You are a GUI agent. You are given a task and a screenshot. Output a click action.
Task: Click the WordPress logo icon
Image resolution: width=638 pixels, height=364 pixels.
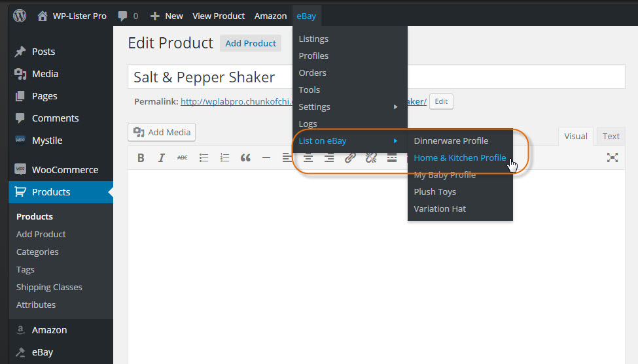coord(20,16)
